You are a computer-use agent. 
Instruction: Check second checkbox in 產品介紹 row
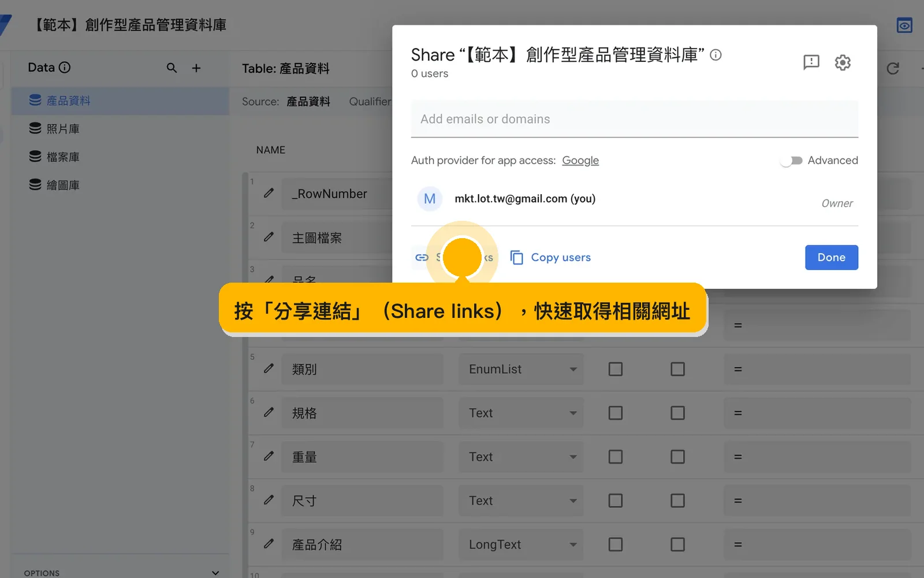click(x=677, y=545)
